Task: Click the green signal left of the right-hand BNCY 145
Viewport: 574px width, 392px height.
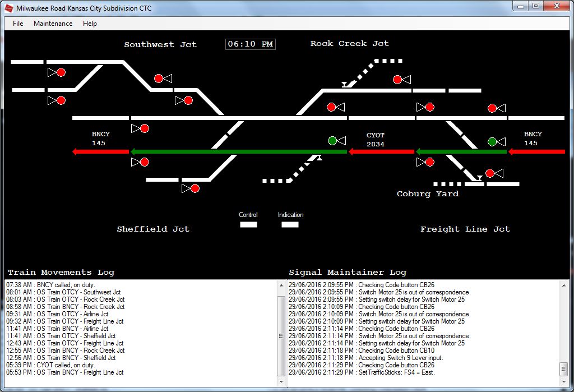Action: (x=492, y=142)
